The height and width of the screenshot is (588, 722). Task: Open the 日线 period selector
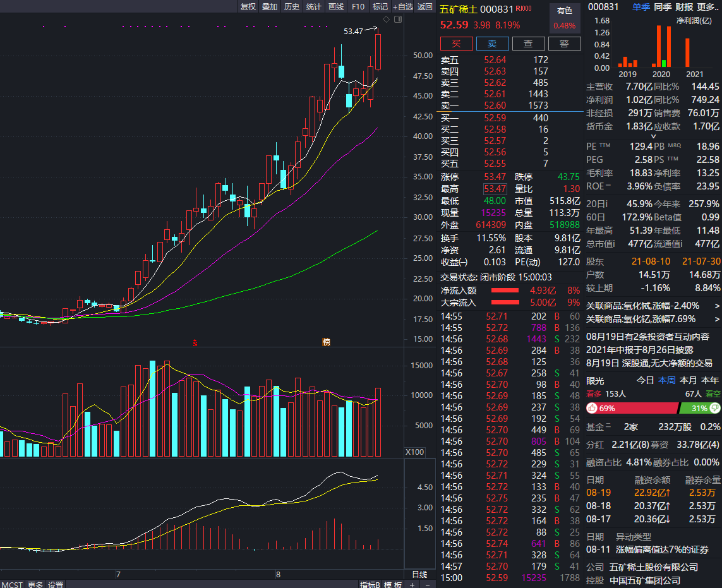point(419,574)
